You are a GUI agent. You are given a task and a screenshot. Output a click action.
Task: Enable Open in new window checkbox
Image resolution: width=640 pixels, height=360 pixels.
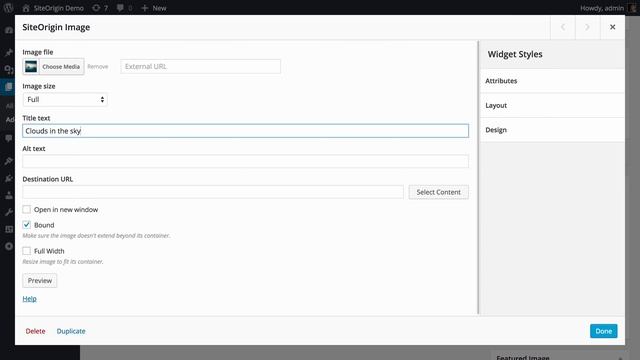[x=27, y=209]
